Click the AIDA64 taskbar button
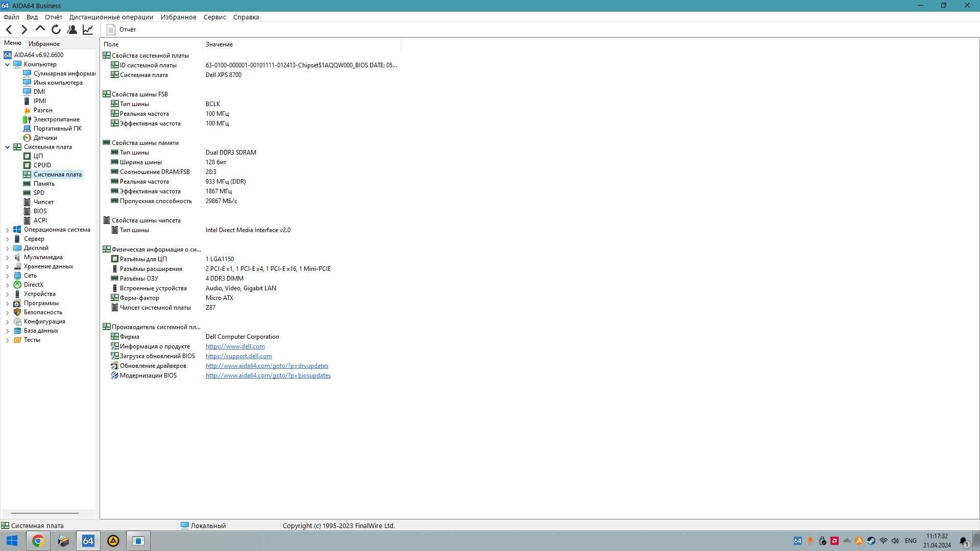Screen dimensions: 980x551 (88, 541)
